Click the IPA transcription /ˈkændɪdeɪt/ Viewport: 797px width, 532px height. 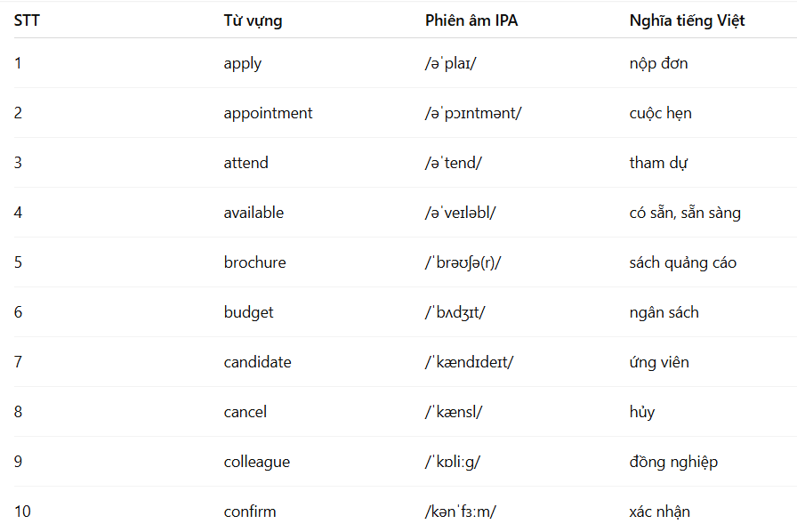point(469,362)
